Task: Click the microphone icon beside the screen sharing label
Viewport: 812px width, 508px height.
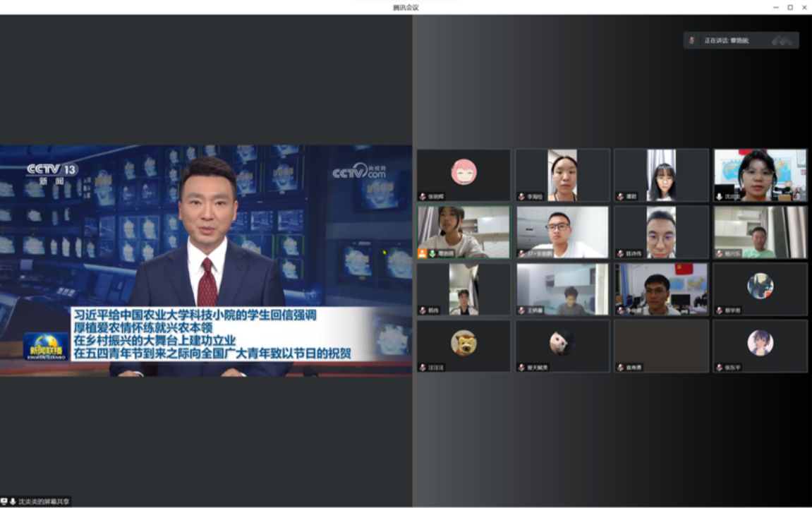Action: pyautogui.click(x=13, y=502)
